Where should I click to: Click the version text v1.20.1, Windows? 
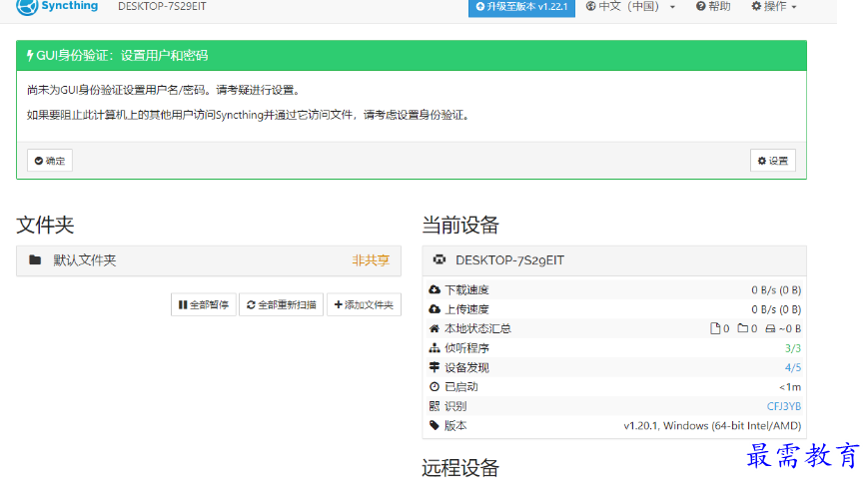coord(712,426)
